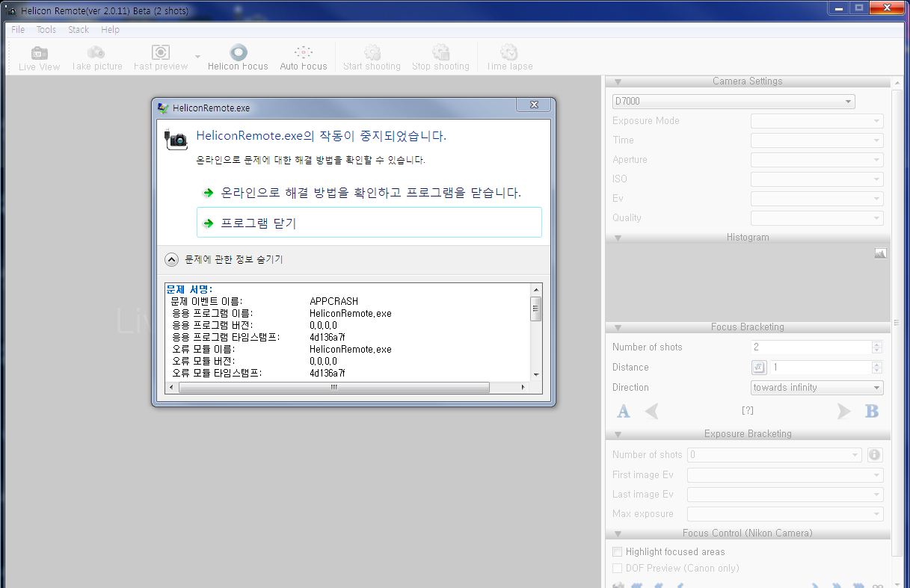Click the details list scroll-up arrow
The width and height of the screenshot is (910, 588).
pyautogui.click(x=535, y=290)
